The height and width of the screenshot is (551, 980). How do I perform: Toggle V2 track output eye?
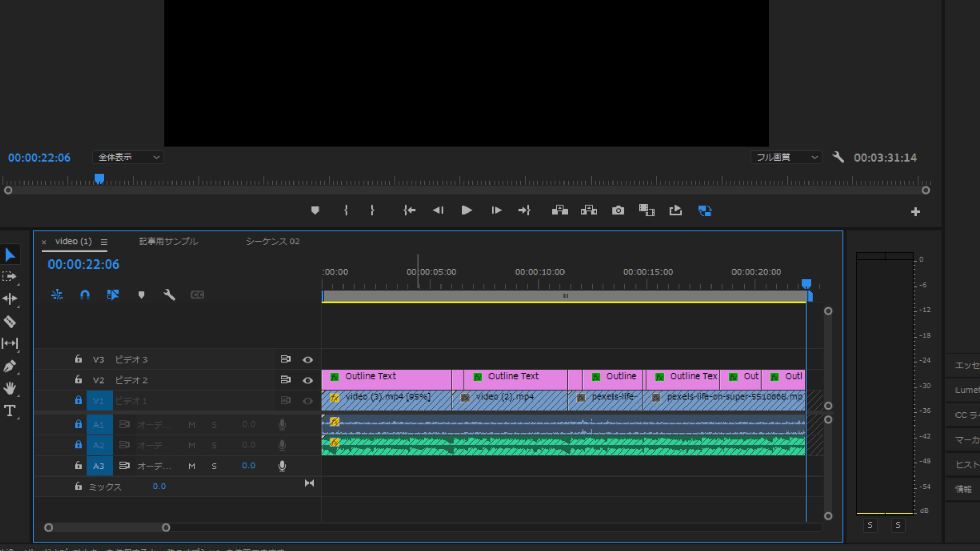[308, 380]
